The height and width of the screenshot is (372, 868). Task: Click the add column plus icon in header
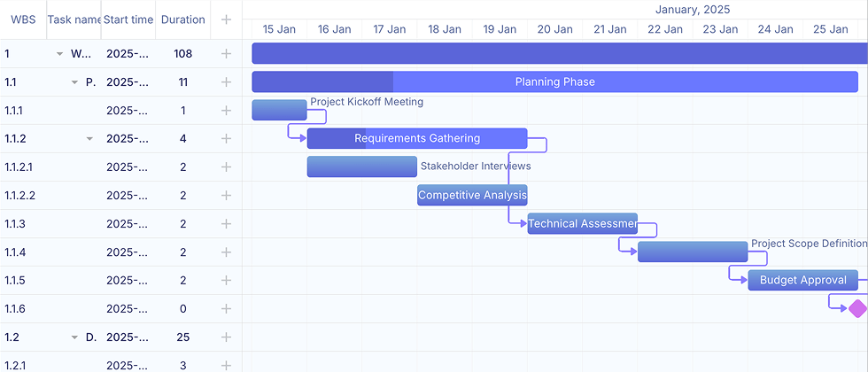(226, 19)
